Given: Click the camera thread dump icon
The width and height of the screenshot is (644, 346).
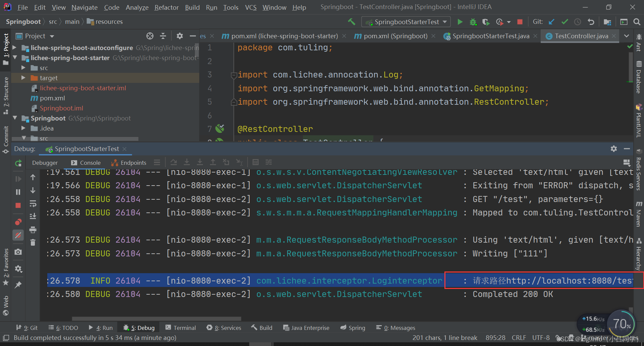Looking at the screenshot, I should point(18,252).
